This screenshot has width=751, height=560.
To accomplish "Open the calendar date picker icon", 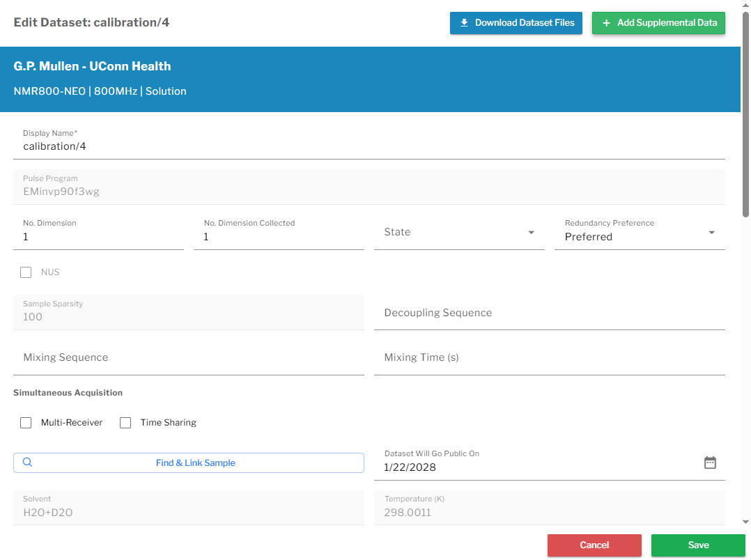I will point(710,462).
